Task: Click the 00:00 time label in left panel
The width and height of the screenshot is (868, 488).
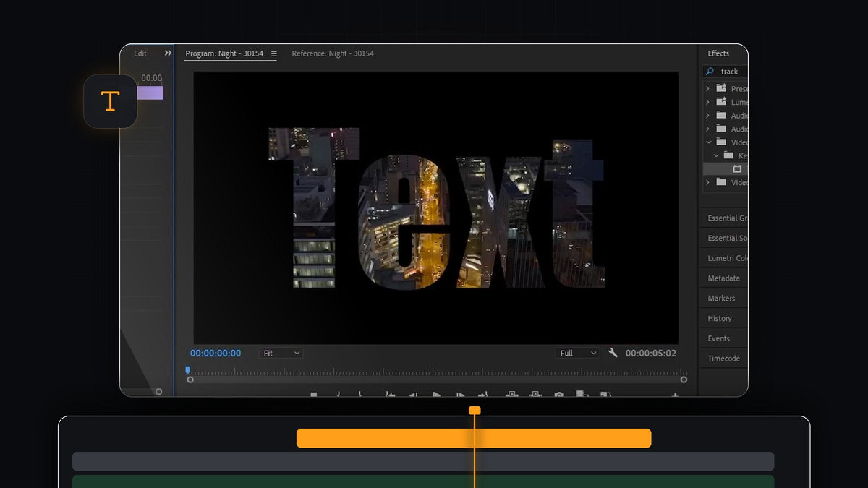Action: click(151, 78)
